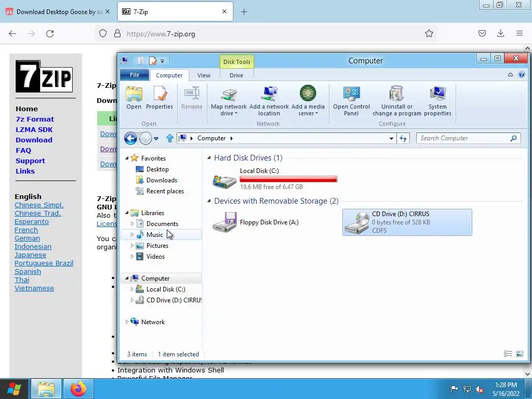Click the Properties ribbon icon
Viewport: 532px width, 399px height.
[x=159, y=97]
